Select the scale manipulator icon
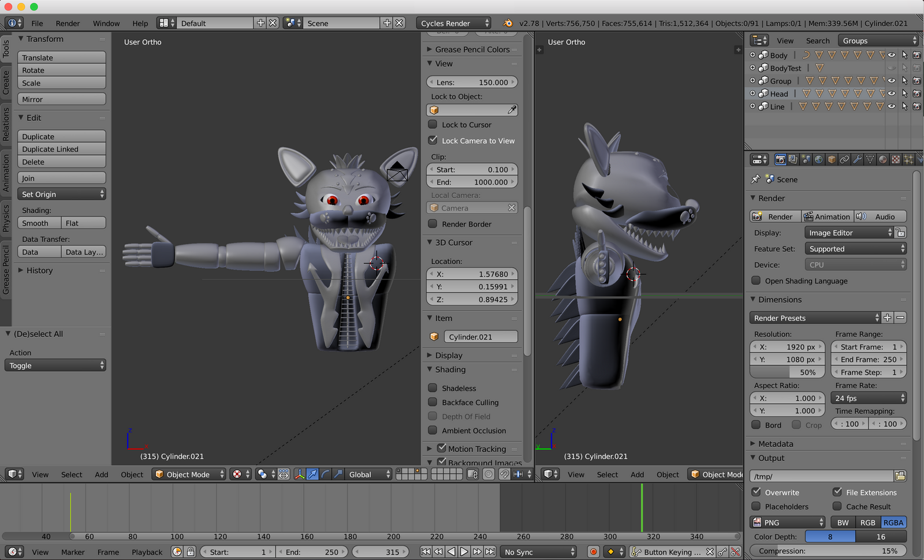Viewport: 924px width, 560px height. click(x=338, y=474)
